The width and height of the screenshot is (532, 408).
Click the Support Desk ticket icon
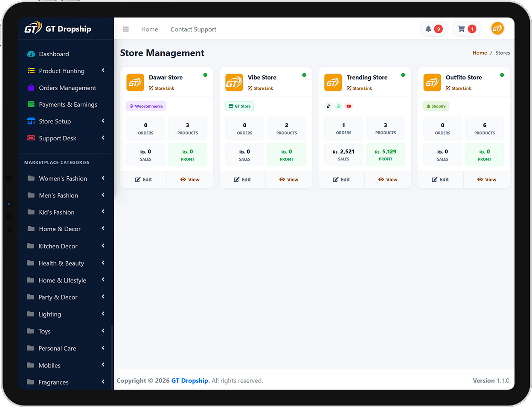31,138
